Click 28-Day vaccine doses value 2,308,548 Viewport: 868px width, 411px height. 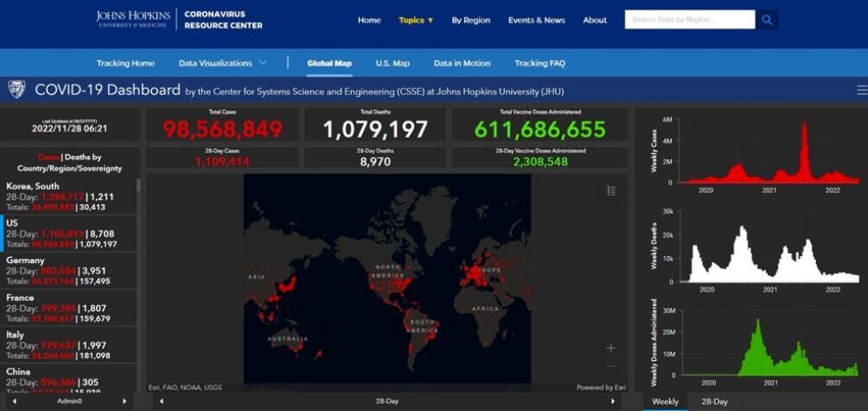click(x=539, y=161)
